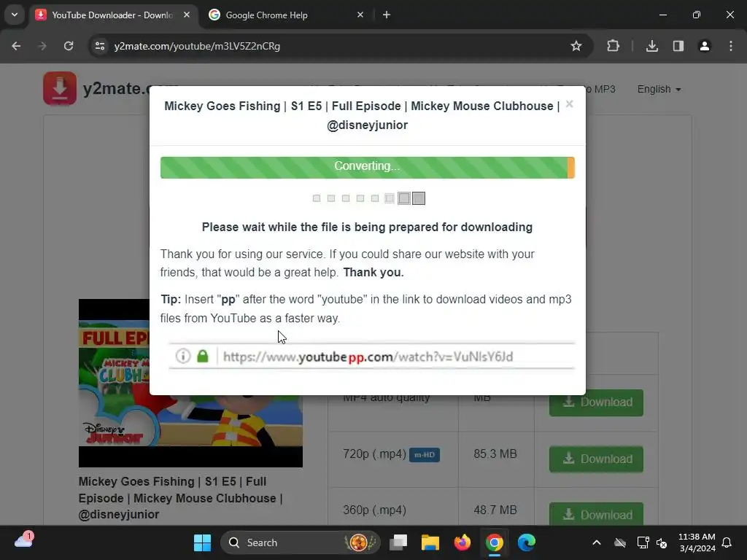Click the 48.7 MB file size cell
The width and height of the screenshot is (747, 560).
495,510
